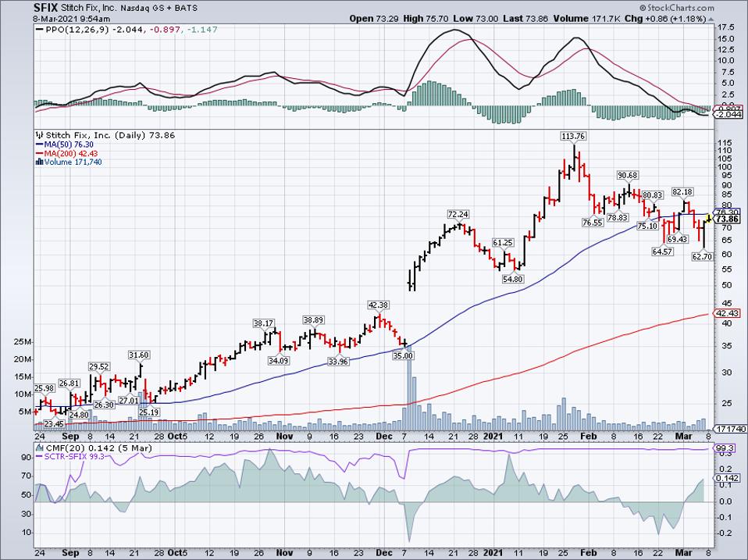Click the 'Volume 171,740' legend entry
The width and height of the screenshot is (748, 560).
pos(69,162)
